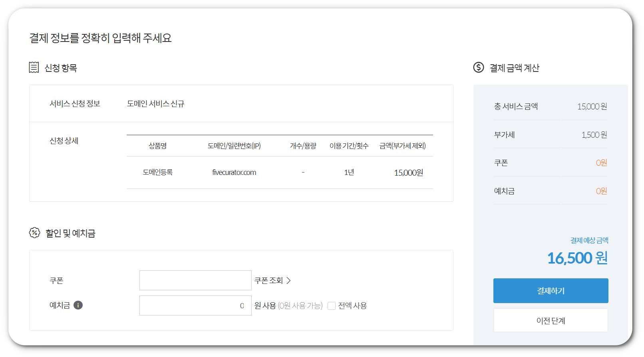Click the 상품명 column header

(x=158, y=146)
